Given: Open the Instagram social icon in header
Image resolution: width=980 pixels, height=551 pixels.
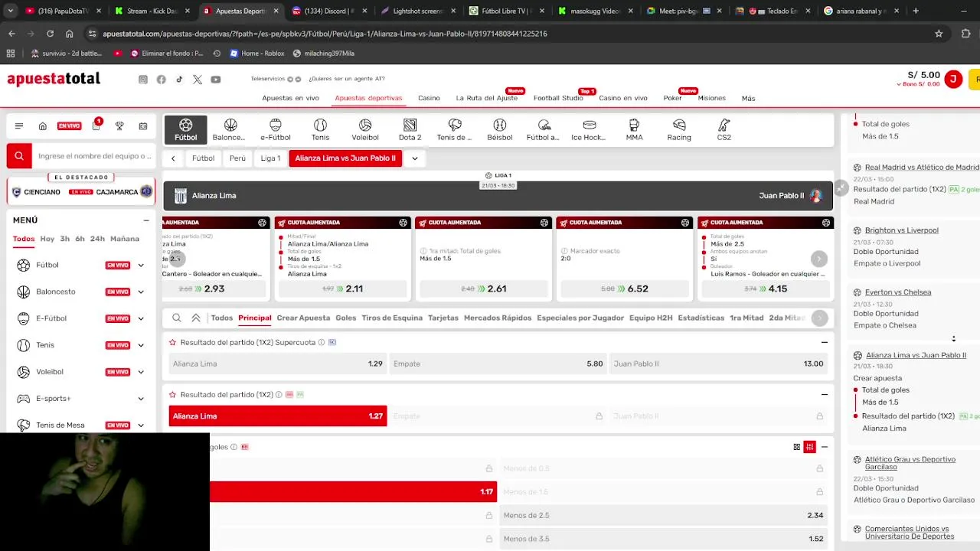Looking at the screenshot, I should point(143,80).
